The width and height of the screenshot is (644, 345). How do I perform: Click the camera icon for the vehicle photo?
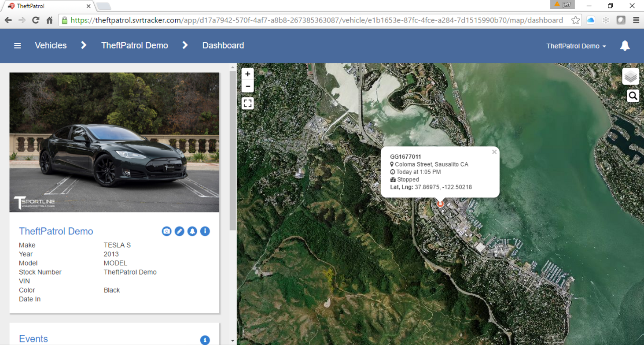(x=166, y=231)
